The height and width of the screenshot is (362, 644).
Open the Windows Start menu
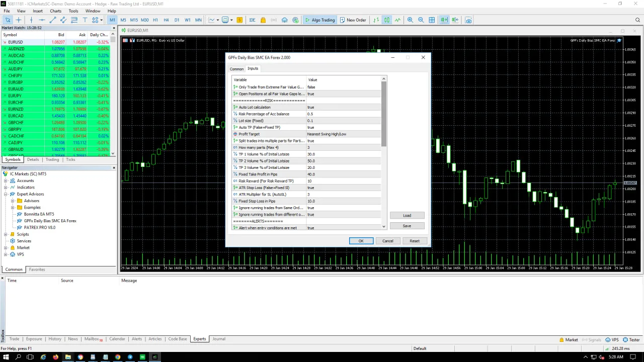pos(6,357)
